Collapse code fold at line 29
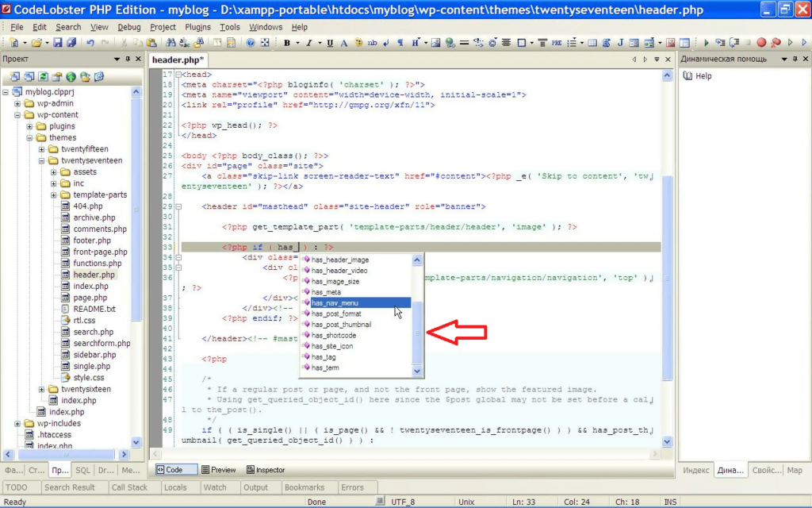Screen dimensions: 812x508 (178, 206)
